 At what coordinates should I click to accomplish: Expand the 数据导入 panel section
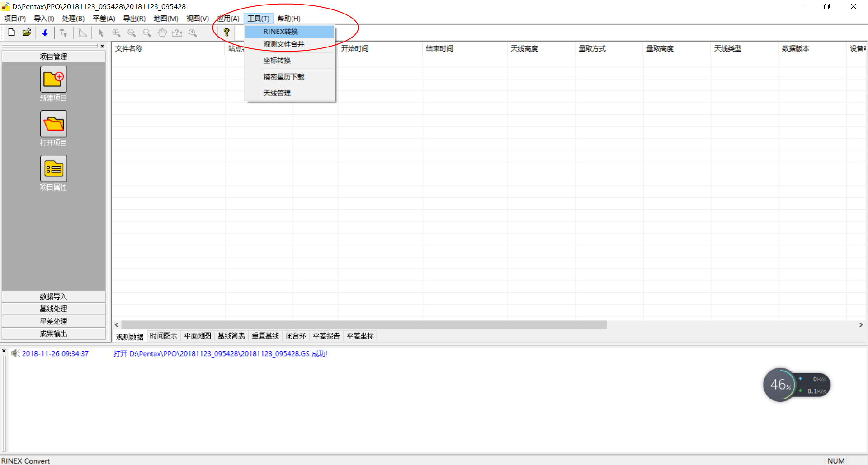[53, 296]
